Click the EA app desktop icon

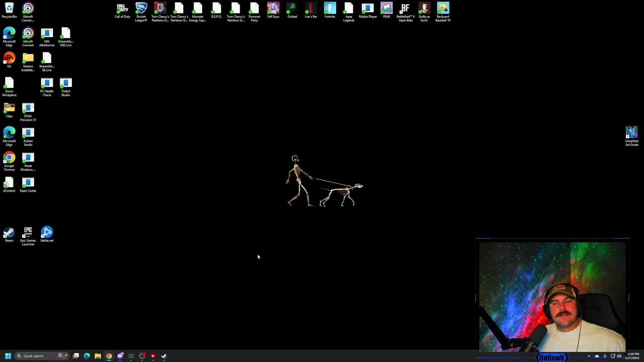tap(9, 61)
